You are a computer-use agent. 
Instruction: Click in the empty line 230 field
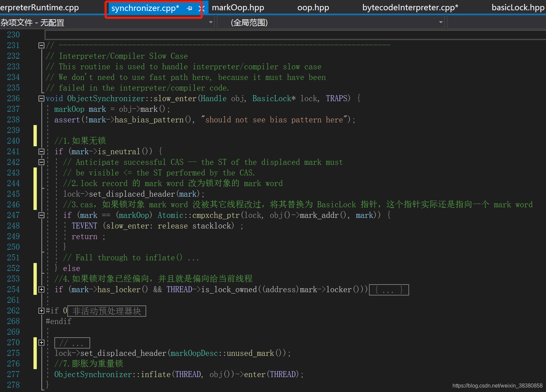click(x=295, y=35)
